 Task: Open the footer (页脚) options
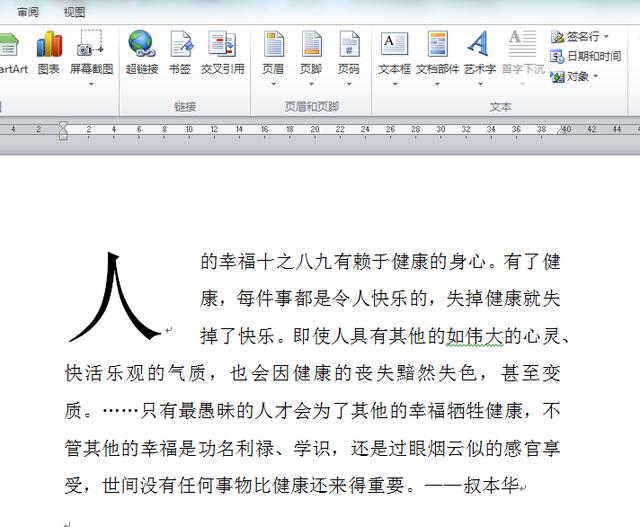pyautogui.click(x=311, y=57)
